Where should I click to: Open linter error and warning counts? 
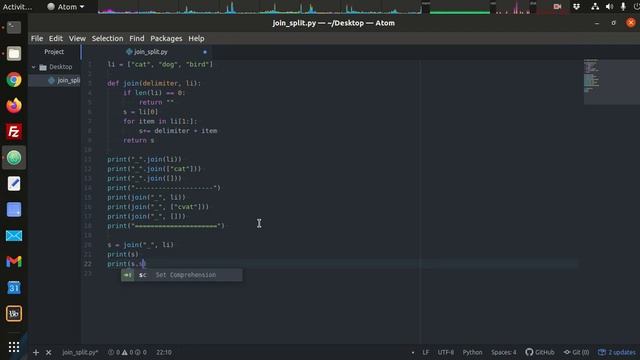pyautogui.click(x=127, y=352)
